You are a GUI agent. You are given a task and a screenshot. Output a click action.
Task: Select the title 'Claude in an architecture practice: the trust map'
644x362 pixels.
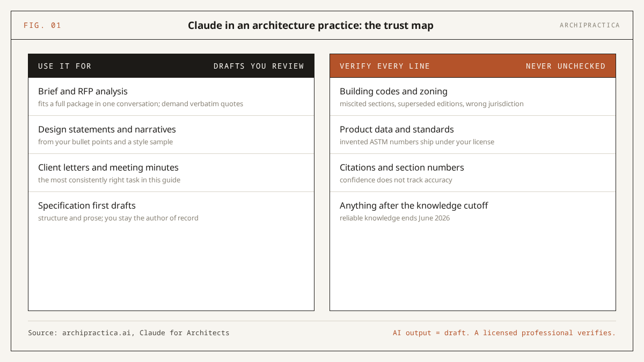tap(311, 25)
